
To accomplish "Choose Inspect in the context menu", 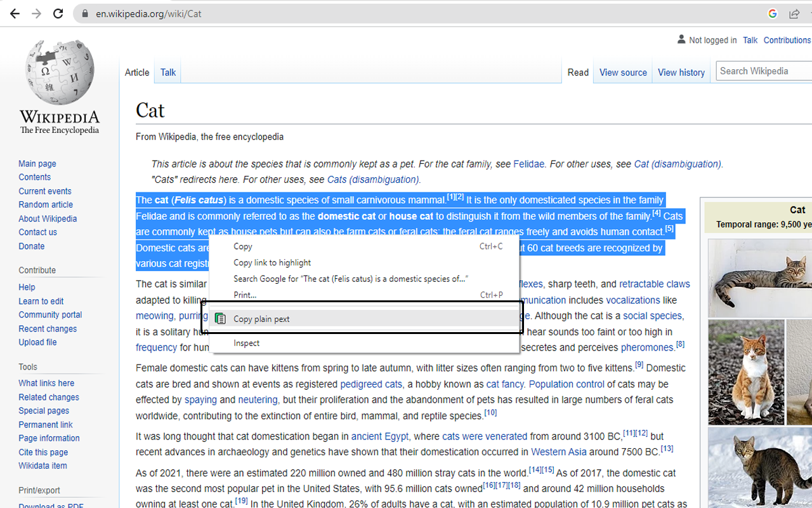I will [x=246, y=343].
